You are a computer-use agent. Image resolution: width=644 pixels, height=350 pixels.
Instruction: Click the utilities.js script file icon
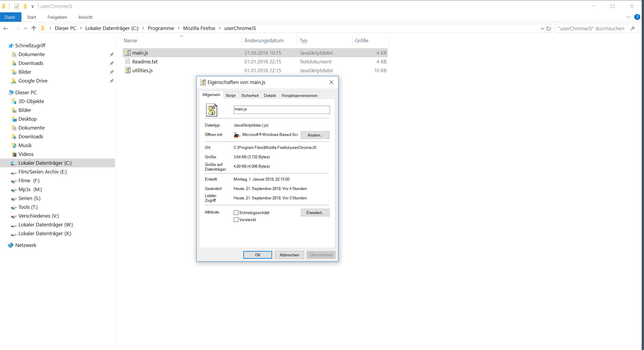[128, 70]
